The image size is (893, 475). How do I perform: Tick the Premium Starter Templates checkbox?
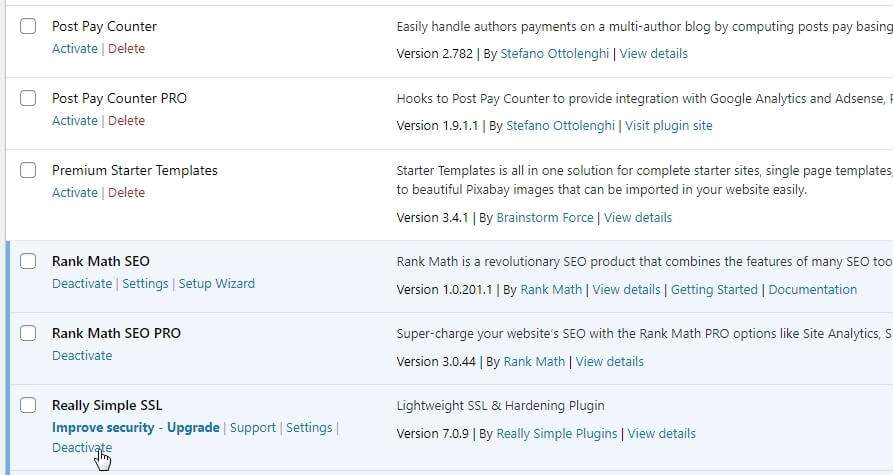click(x=28, y=170)
